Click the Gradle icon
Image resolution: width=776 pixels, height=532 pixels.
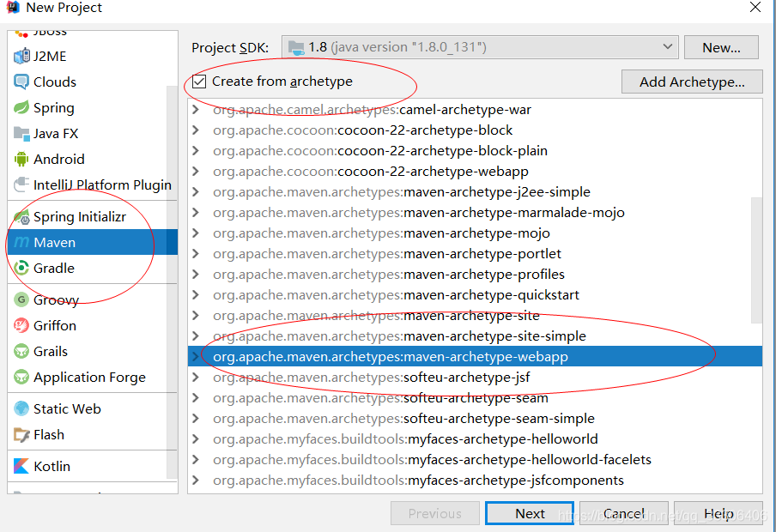point(21,269)
